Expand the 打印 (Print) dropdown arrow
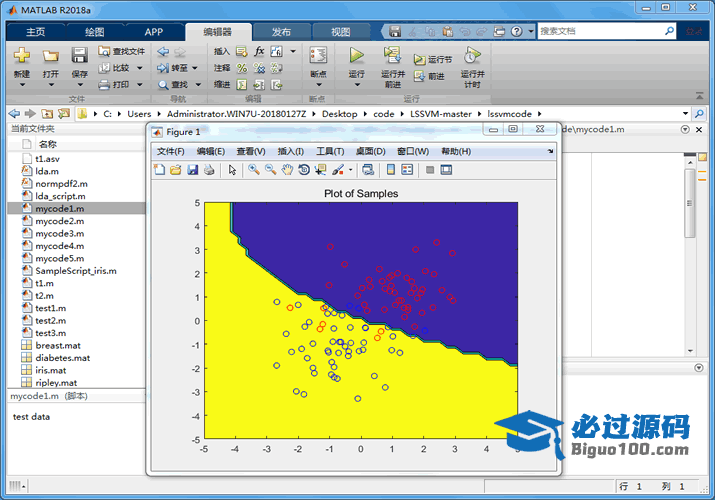The width and height of the screenshot is (715, 500). coord(140,84)
